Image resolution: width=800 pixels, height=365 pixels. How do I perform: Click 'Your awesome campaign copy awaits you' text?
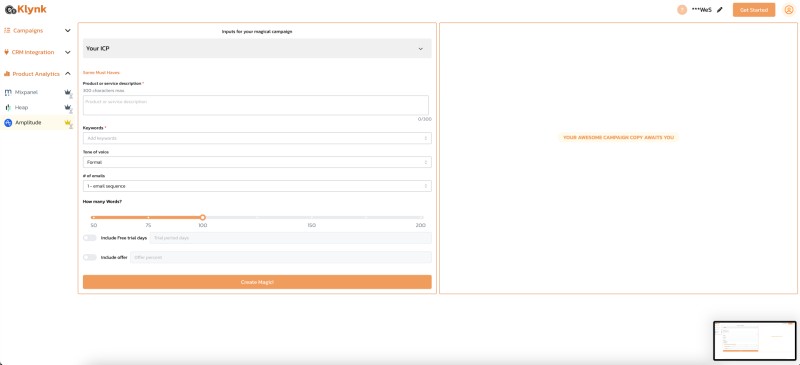[x=618, y=137]
